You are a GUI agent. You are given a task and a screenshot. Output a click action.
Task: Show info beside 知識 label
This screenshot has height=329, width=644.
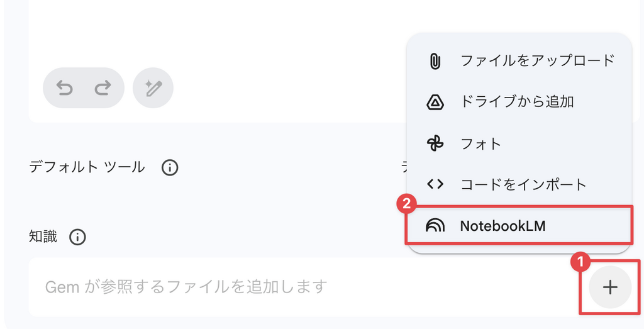click(77, 237)
